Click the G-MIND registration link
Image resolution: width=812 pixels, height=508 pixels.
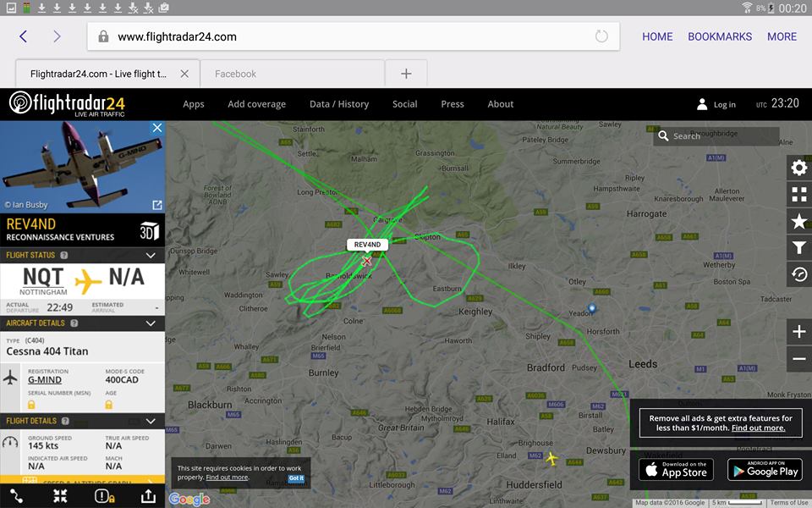(44, 380)
